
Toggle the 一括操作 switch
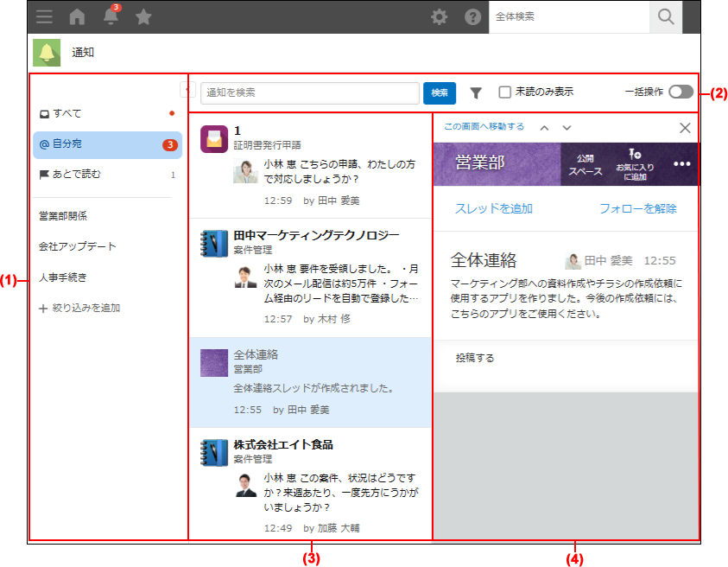tap(681, 92)
